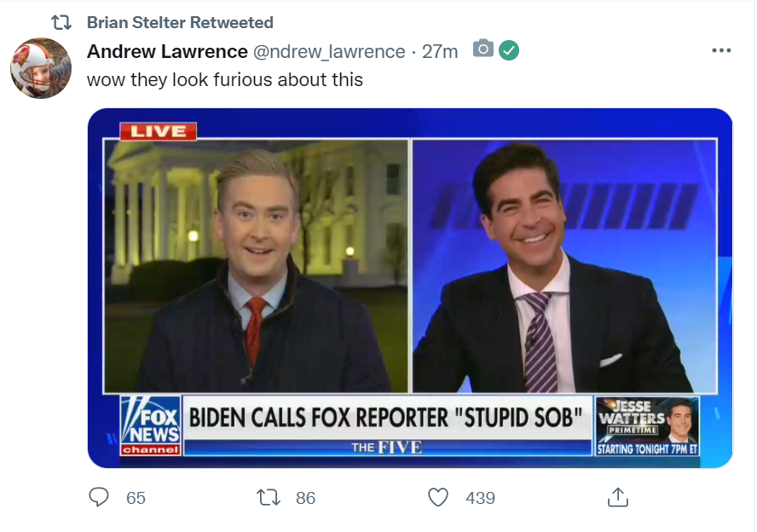Open the share upload icon
This screenshot has width=757, height=532.
[618, 497]
